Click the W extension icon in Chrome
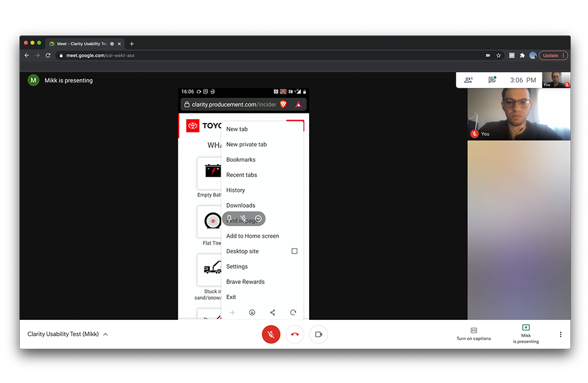 pyautogui.click(x=512, y=55)
